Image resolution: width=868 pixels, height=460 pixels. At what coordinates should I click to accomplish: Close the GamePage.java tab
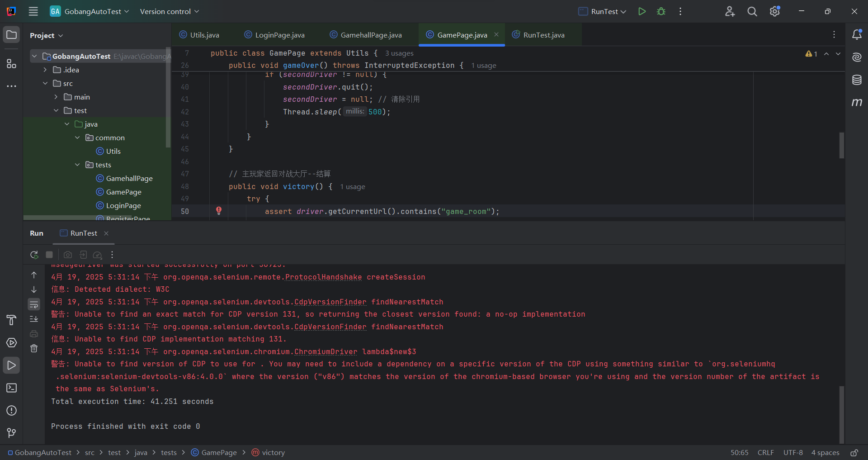[496, 34]
